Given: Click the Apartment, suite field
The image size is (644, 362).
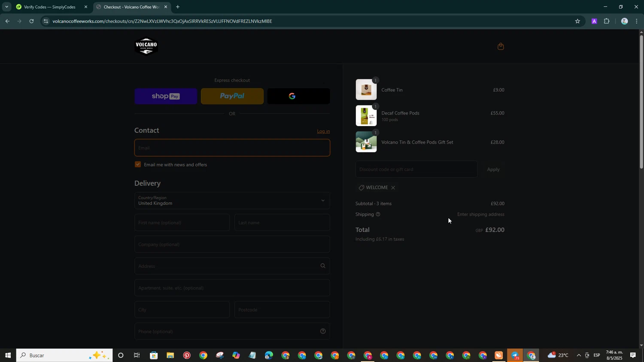Looking at the screenshot, I should (232, 288).
